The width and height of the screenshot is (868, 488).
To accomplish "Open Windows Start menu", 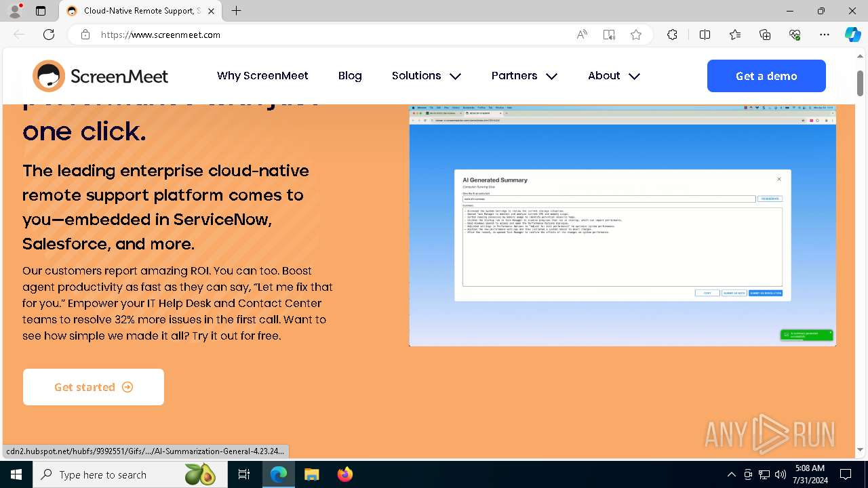I will 16,474.
